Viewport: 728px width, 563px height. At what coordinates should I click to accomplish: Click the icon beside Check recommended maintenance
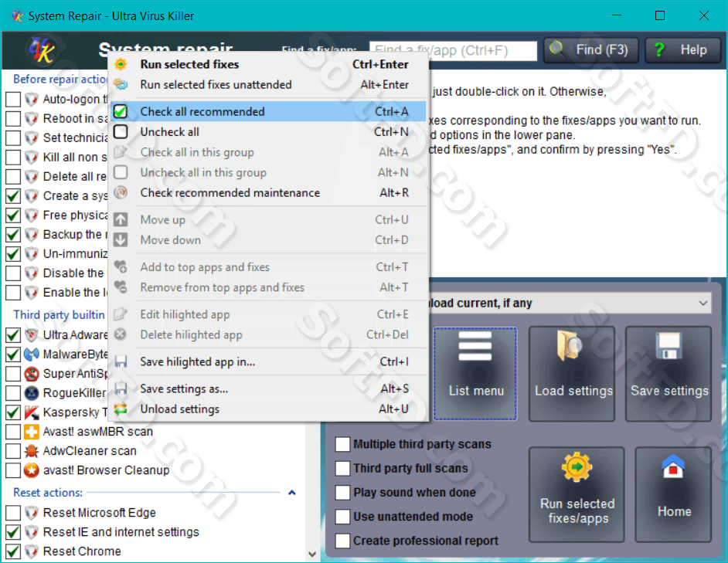click(121, 192)
